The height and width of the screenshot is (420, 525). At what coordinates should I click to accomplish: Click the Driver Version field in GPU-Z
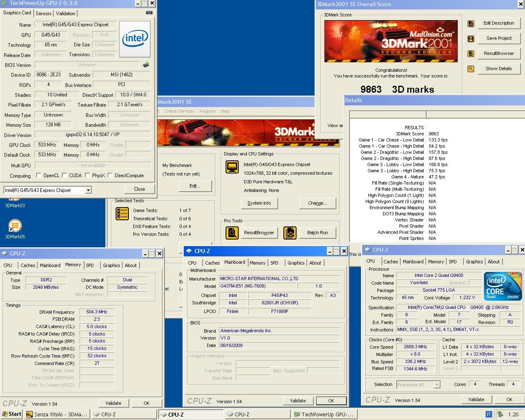93,135
